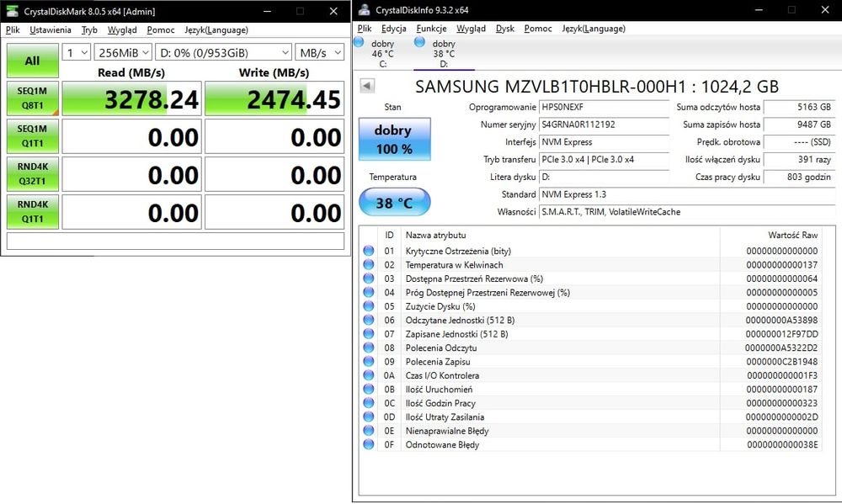The width and height of the screenshot is (842, 504).
Task: Click the status orb for Ilość Godzin Pracy
Action: click(x=369, y=403)
